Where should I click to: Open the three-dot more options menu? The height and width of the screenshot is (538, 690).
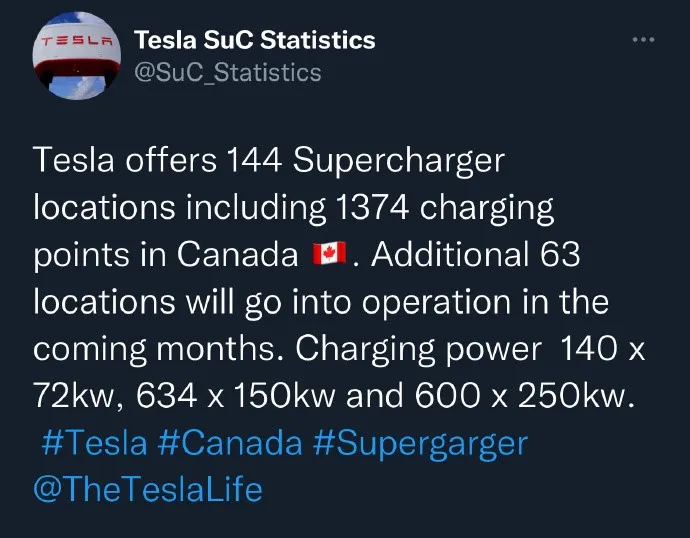[x=643, y=40]
